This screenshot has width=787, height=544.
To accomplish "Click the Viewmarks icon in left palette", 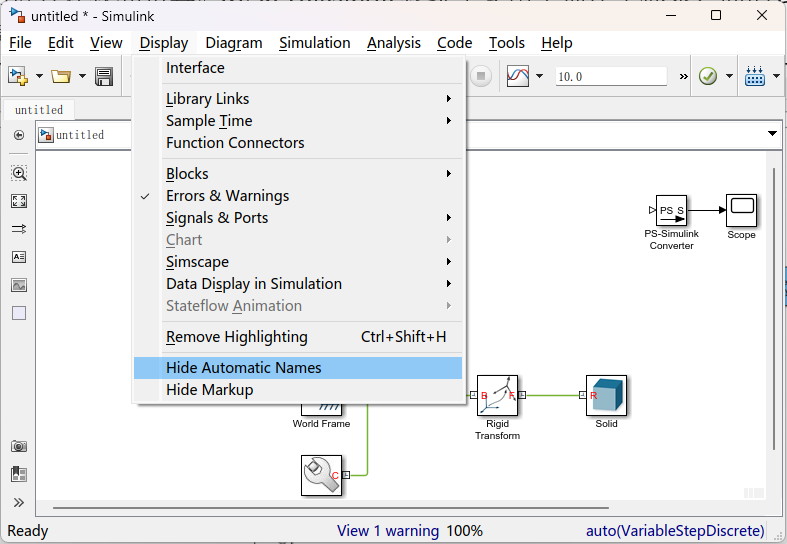I will coord(19,474).
